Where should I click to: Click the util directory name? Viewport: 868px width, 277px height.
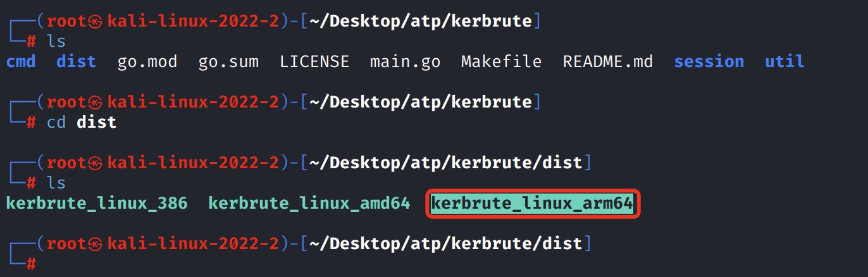click(784, 61)
